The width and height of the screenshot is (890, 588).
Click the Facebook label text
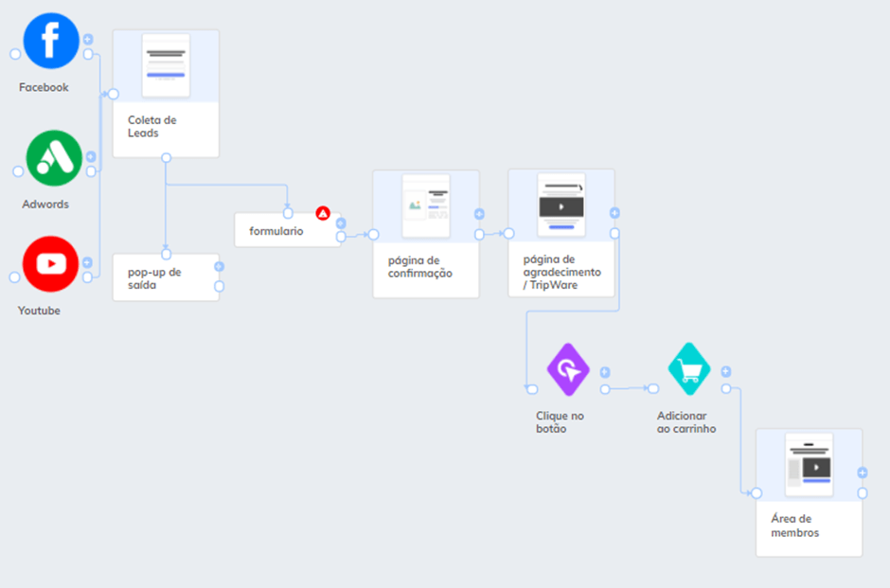pos(44,87)
